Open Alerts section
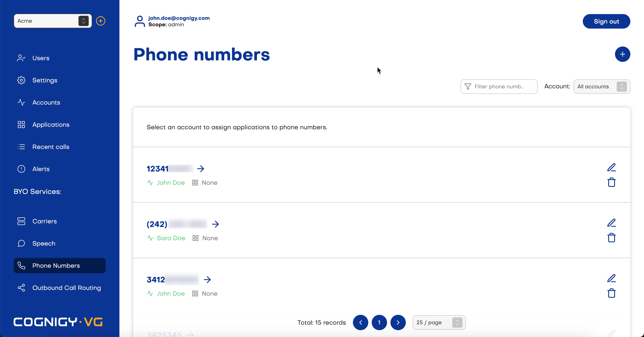Viewport: 644px width, 337px height. [59, 169]
